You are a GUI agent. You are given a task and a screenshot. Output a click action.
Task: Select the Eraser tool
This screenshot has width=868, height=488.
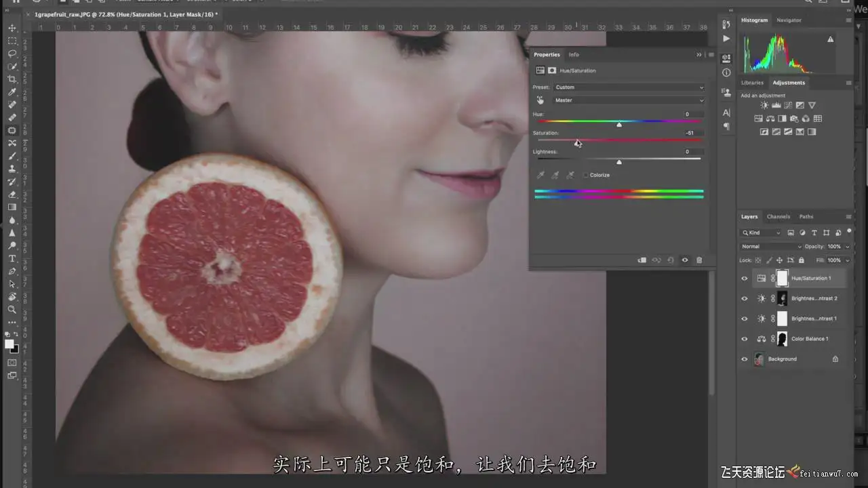[x=12, y=195]
